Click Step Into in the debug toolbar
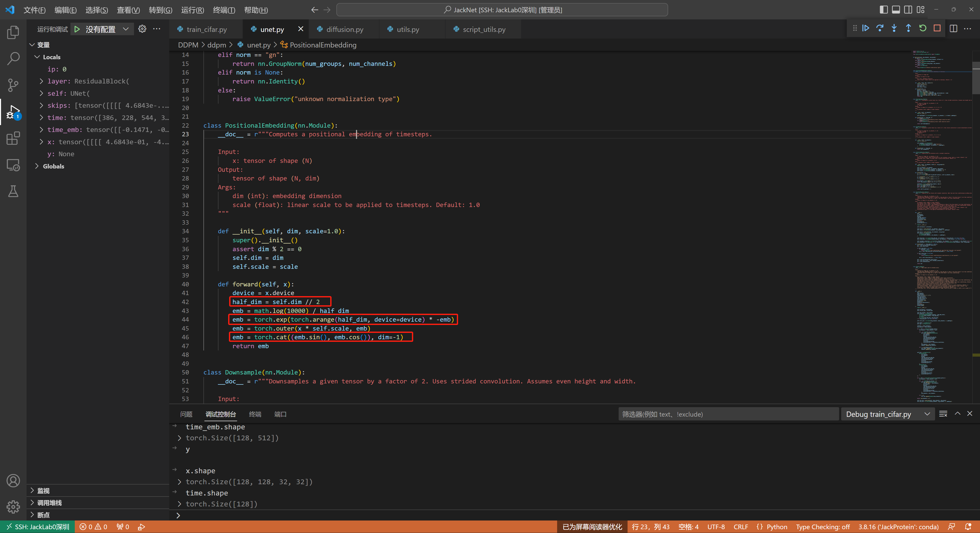Image resolution: width=980 pixels, height=533 pixels. [894, 28]
